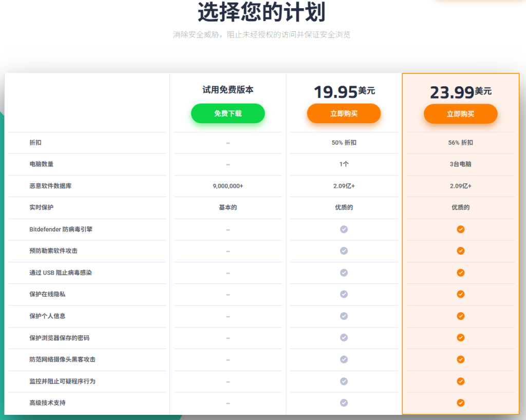The height and width of the screenshot is (420, 526).
Task: Click the gray checkmark for 保护在线隐私
Action: [x=343, y=294]
